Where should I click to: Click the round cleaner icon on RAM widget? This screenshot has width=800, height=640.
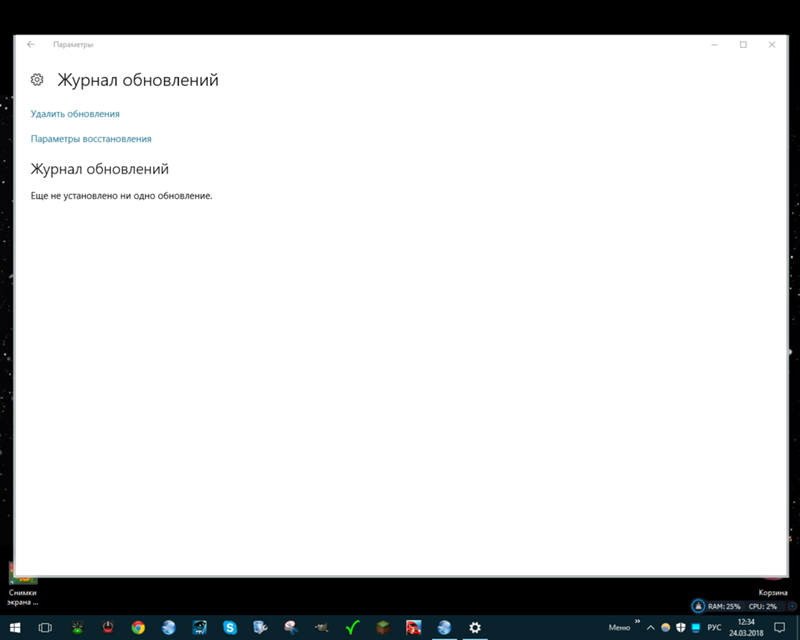click(x=698, y=606)
